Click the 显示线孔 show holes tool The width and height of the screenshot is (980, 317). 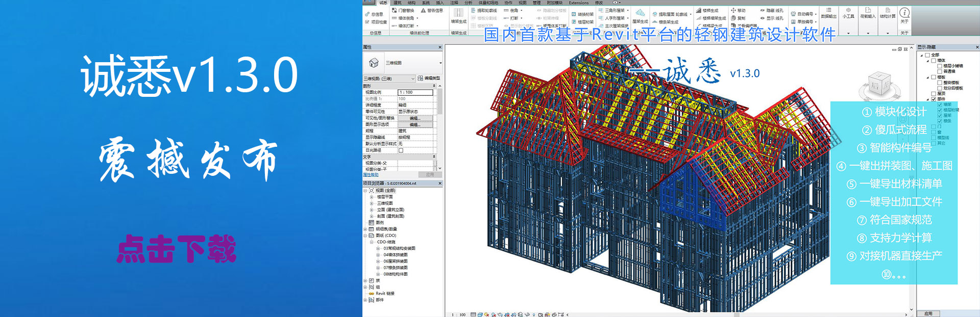(772, 18)
